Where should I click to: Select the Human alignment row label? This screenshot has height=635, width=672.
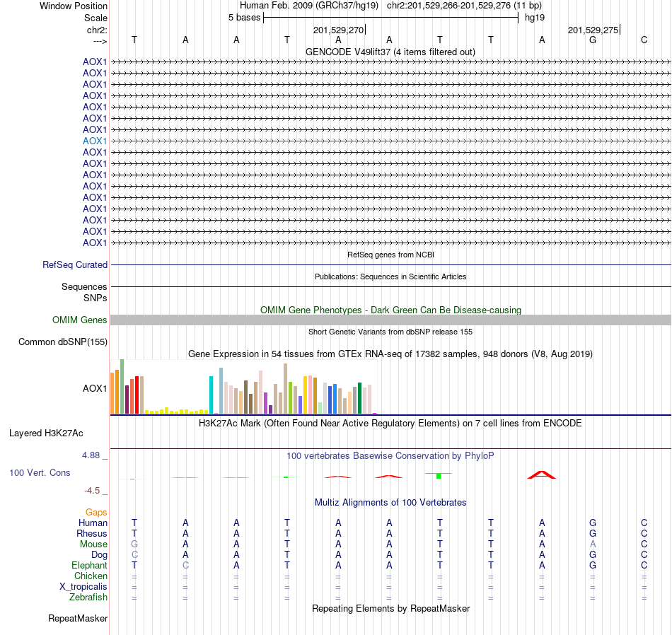click(93, 523)
